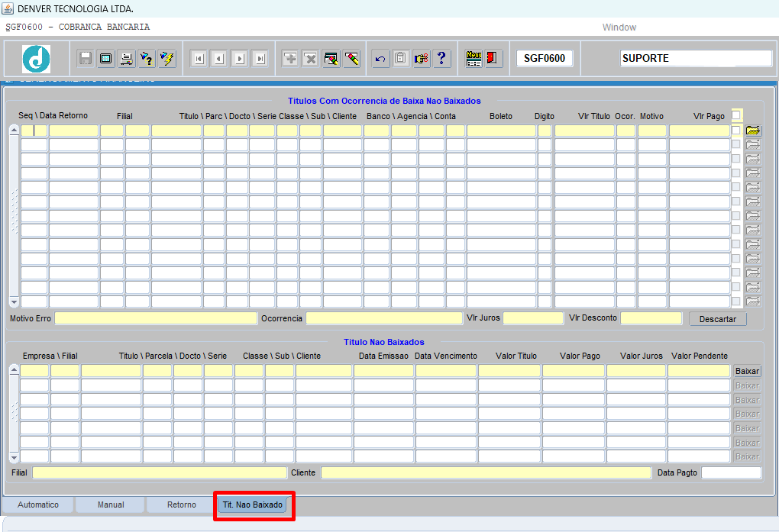Click the 'Data Vencimento' column header
Viewport: 779px width, 532px height.
coord(446,356)
